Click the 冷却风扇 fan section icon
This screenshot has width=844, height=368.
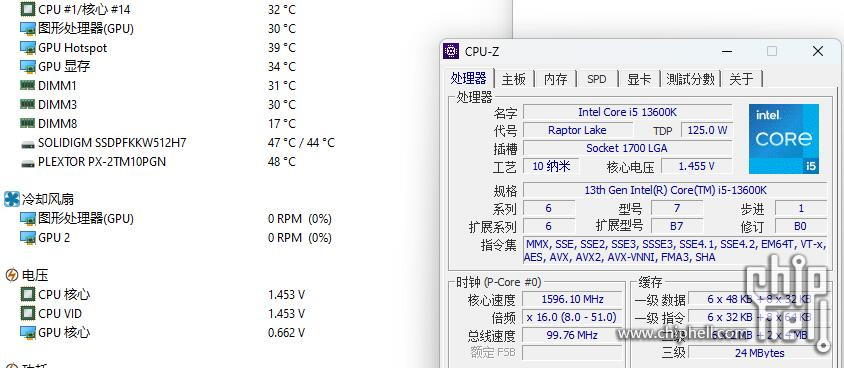pyautogui.click(x=11, y=199)
